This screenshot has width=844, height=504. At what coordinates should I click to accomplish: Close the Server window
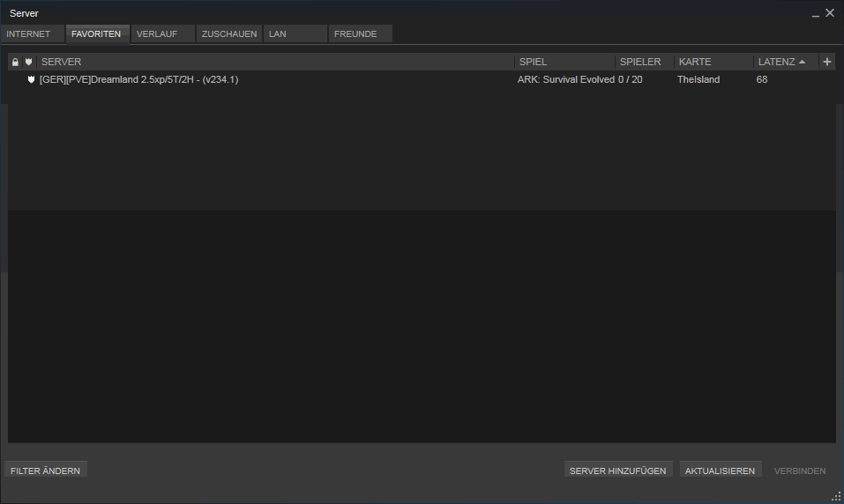tap(830, 13)
